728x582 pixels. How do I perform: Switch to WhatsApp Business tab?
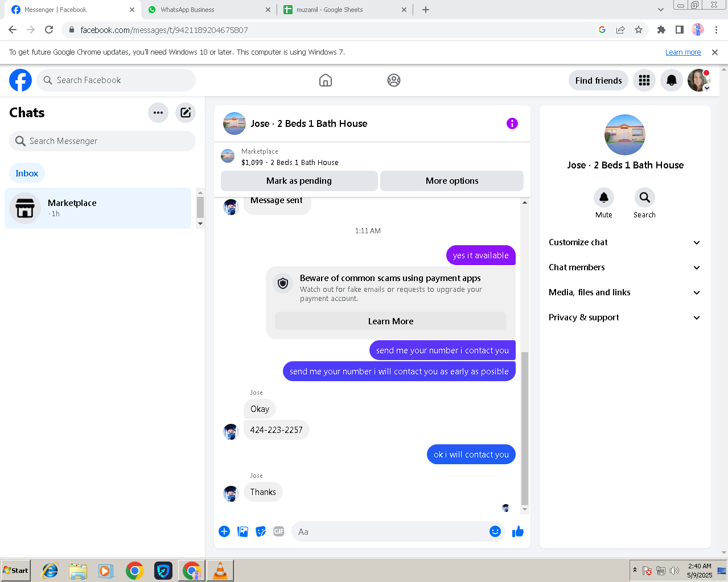point(207,10)
